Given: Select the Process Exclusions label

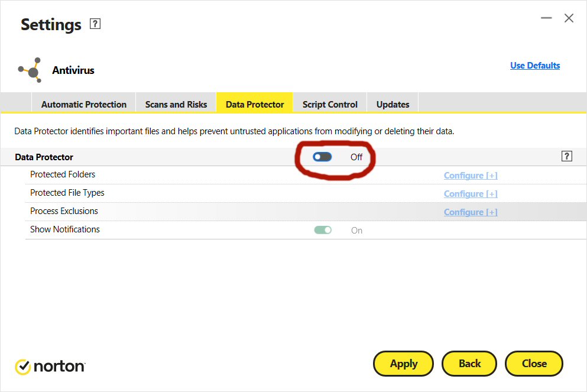Looking at the screenshot, I should 64,211.
